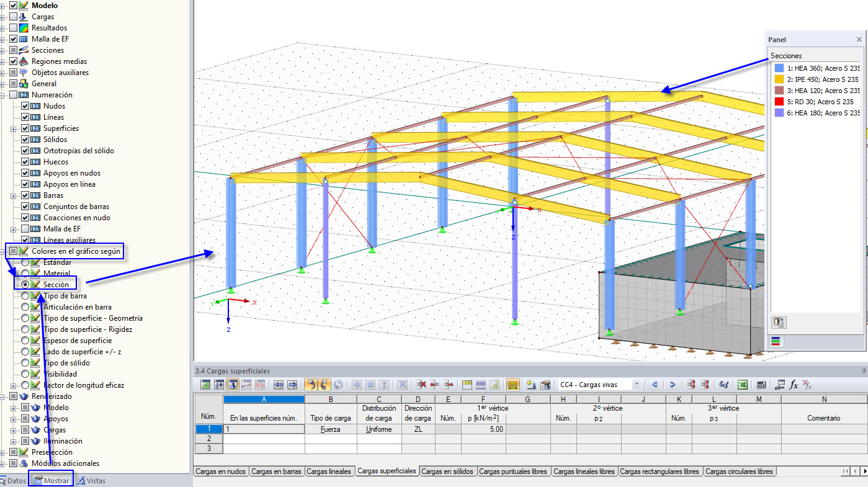Click the first green table toolbar icon
Screen dimensions: 868x487
click(x=205, y=385)
